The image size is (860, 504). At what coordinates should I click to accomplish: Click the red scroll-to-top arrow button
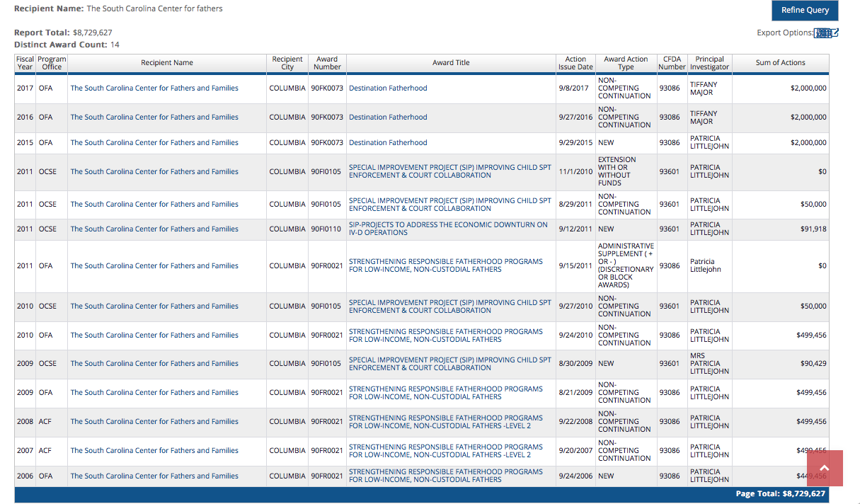pyautogui.click(x=823, y=468)
